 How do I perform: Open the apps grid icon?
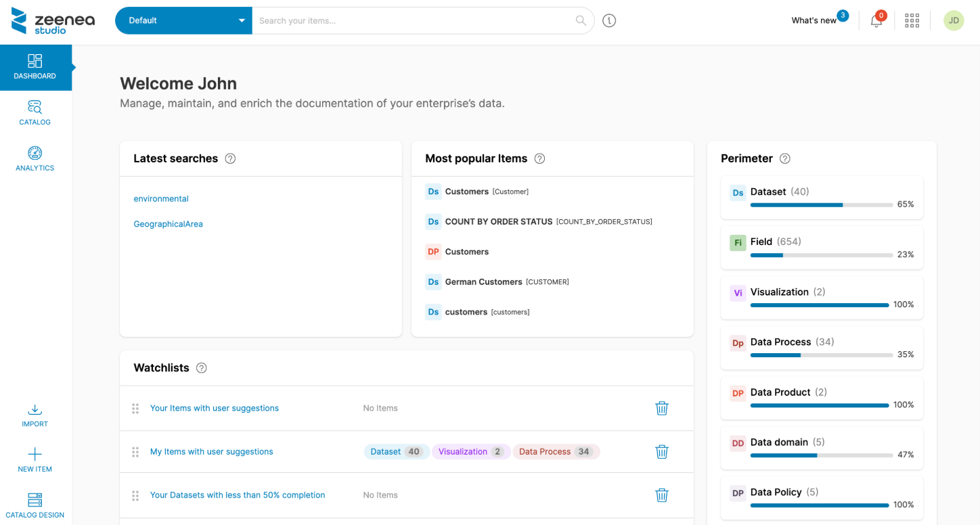(912, 21)
